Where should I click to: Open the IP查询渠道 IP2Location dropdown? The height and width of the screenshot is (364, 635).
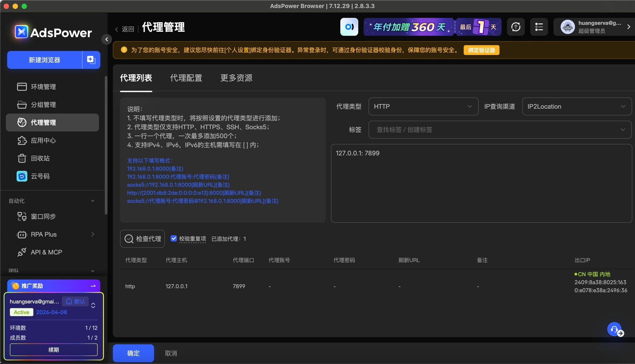(577, 107)
